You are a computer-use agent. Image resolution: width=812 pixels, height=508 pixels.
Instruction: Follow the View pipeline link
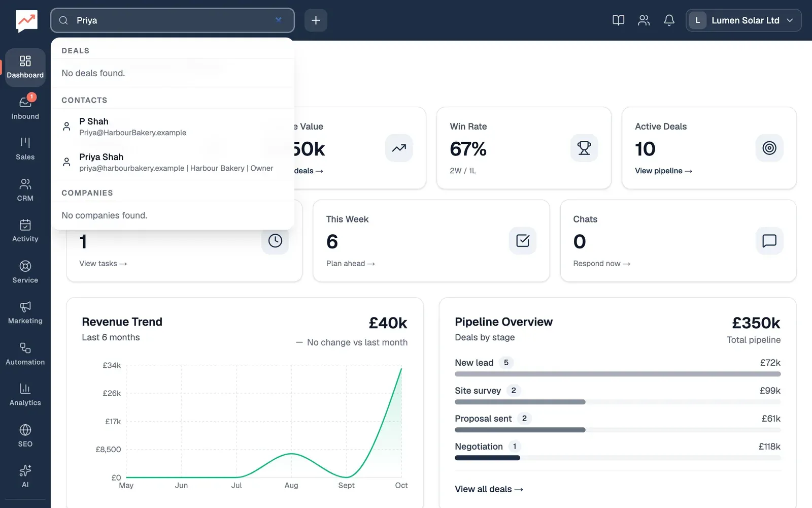click(x=663, y=171)
